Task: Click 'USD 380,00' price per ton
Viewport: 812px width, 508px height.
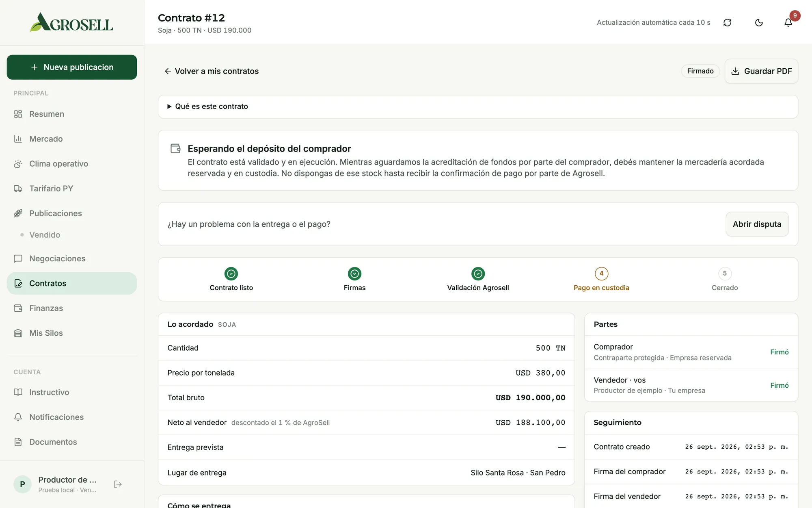Action: coord(540,373)
